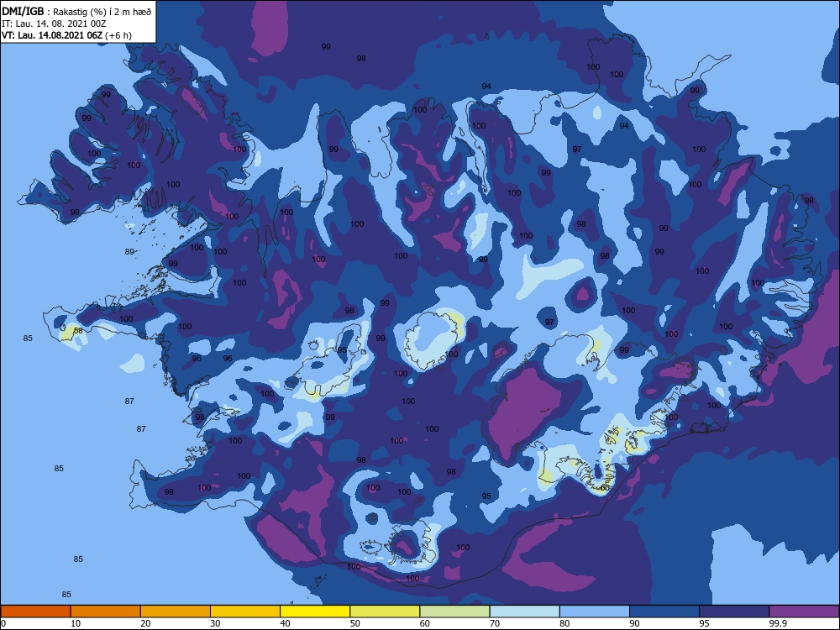The image size is (840, 630).
Task: Click the legend tick label '99.9'
Action: 777,623
